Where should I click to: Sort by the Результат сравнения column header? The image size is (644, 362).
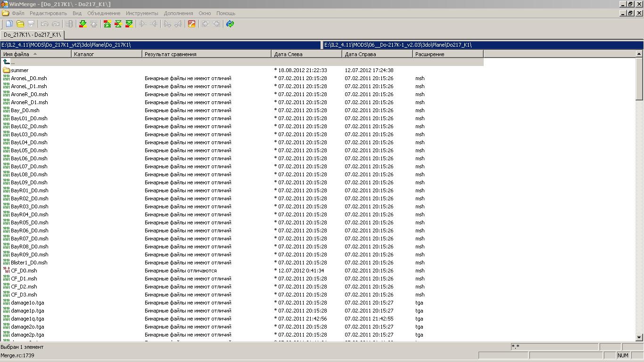tap(206, 54)
